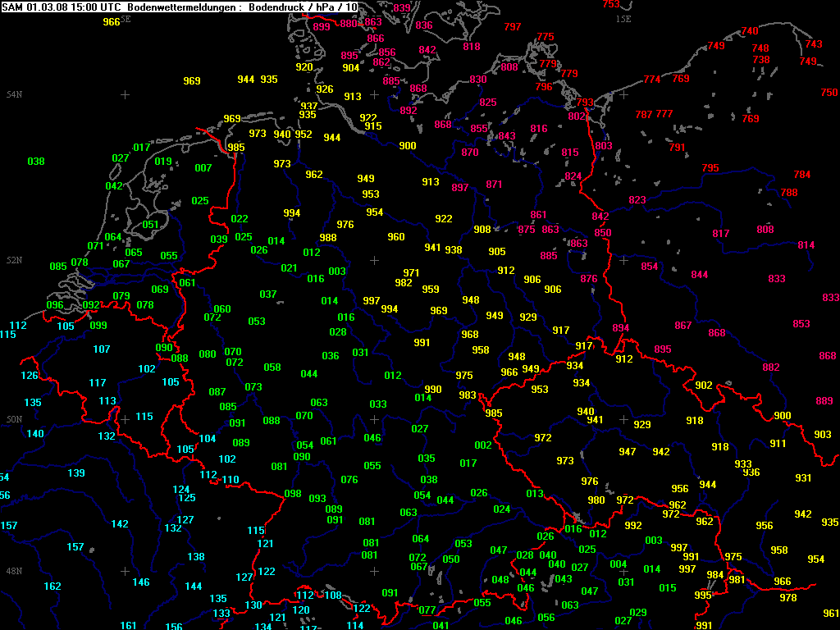Image resolution: width=840 pixels, height=630 pixels.
Task: Click the red station reading 740
Action: (x=750, y=31)
